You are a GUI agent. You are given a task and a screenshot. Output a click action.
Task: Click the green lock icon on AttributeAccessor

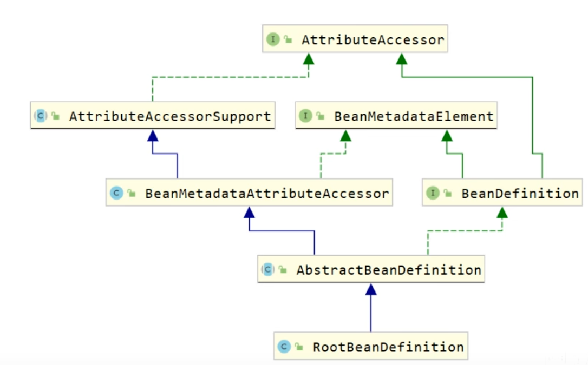pos(288,40)
